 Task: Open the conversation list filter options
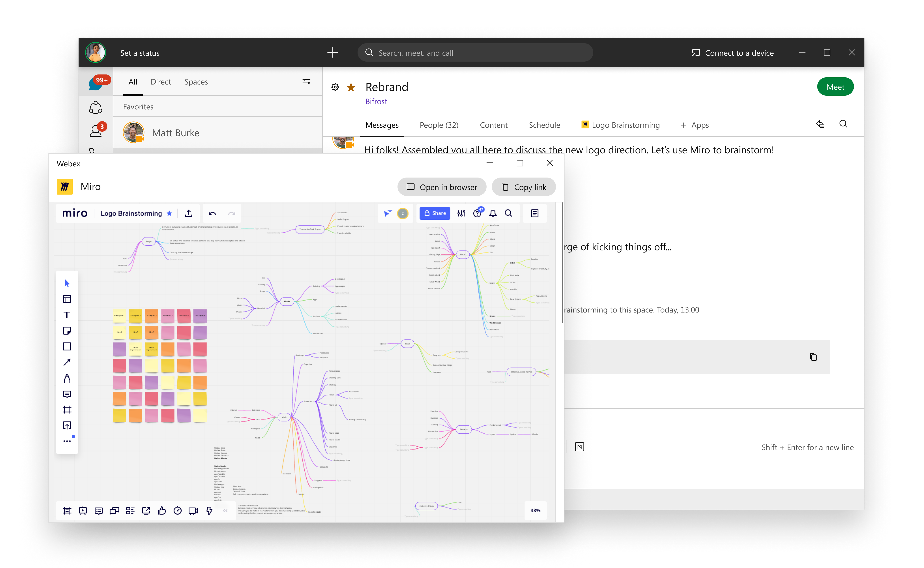pyautogui.click(x=306, y=81)
